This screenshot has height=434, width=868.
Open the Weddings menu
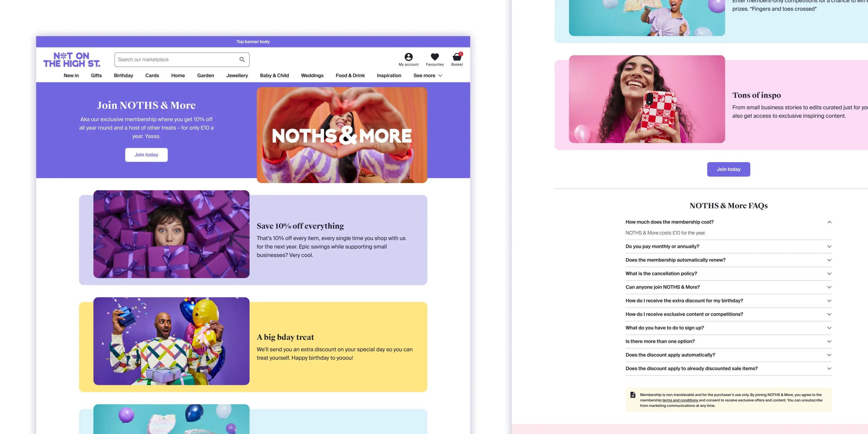(x=312, y=76)
